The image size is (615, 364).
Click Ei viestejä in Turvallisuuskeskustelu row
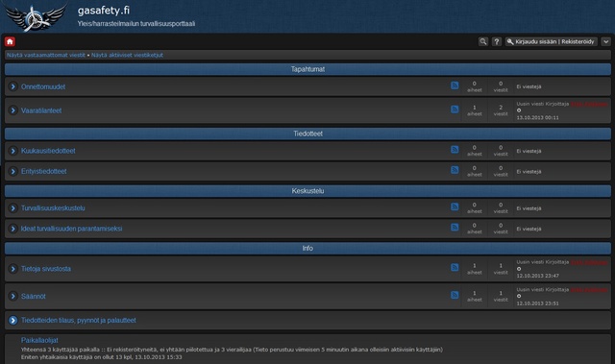click(x=529, y=208)
